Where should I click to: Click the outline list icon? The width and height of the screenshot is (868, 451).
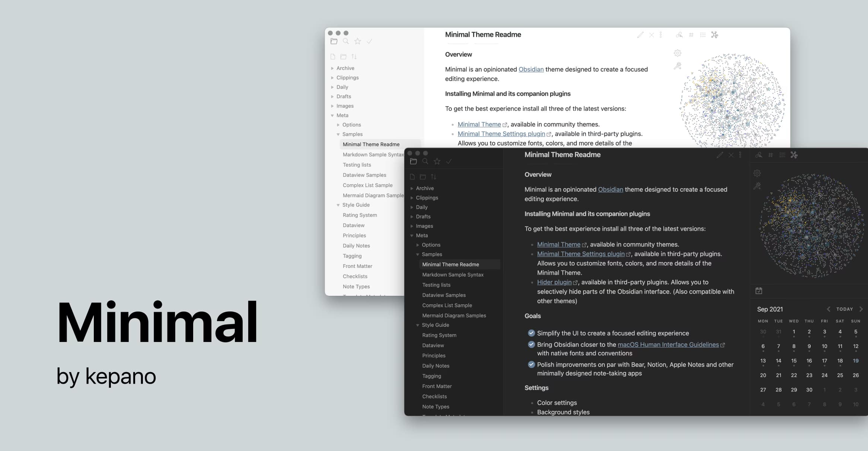(782, 155)
